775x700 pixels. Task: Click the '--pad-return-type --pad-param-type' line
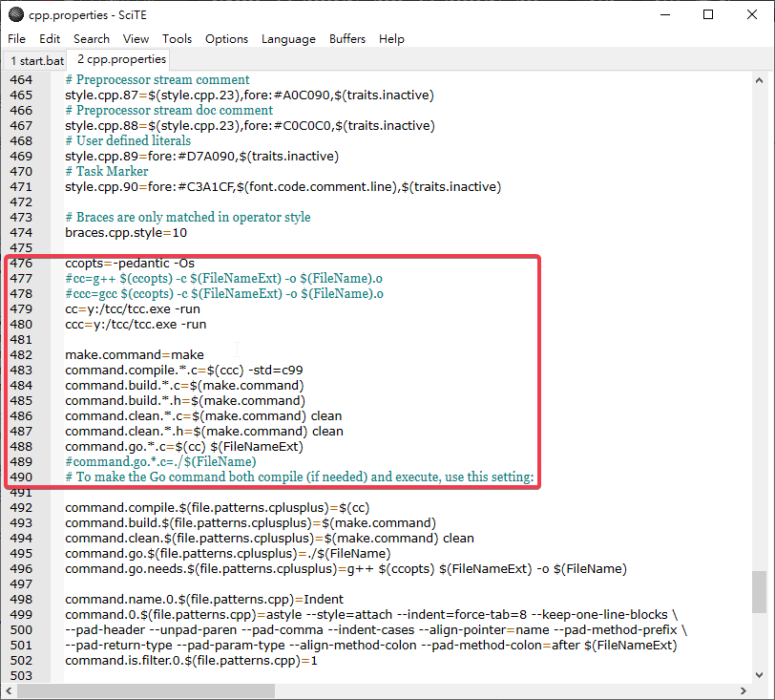(371, 646)
